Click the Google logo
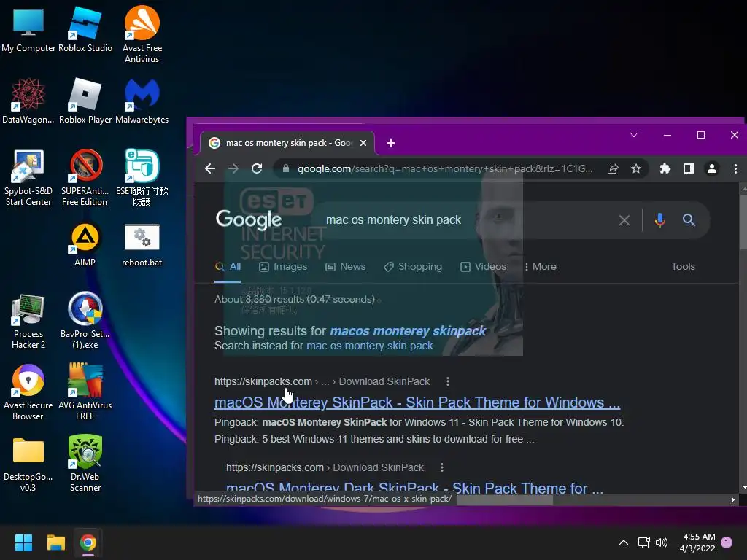The height and width of the screenshot is (560, 747). (x=249, y=219)
